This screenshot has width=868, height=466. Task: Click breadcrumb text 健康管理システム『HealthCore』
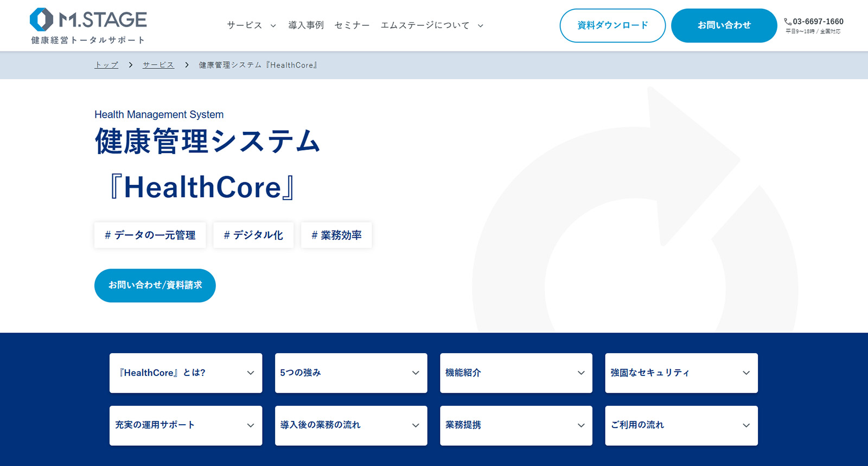click(258, 65)
